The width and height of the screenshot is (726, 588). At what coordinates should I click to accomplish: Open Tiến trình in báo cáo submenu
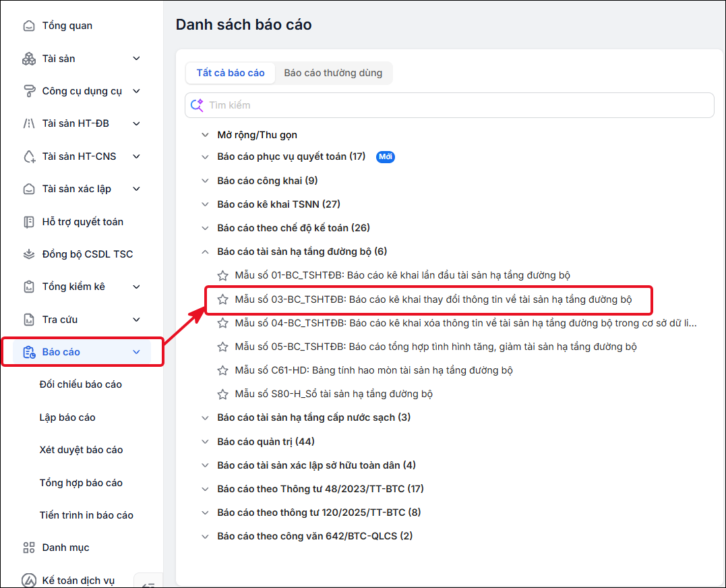pos(86,515)
